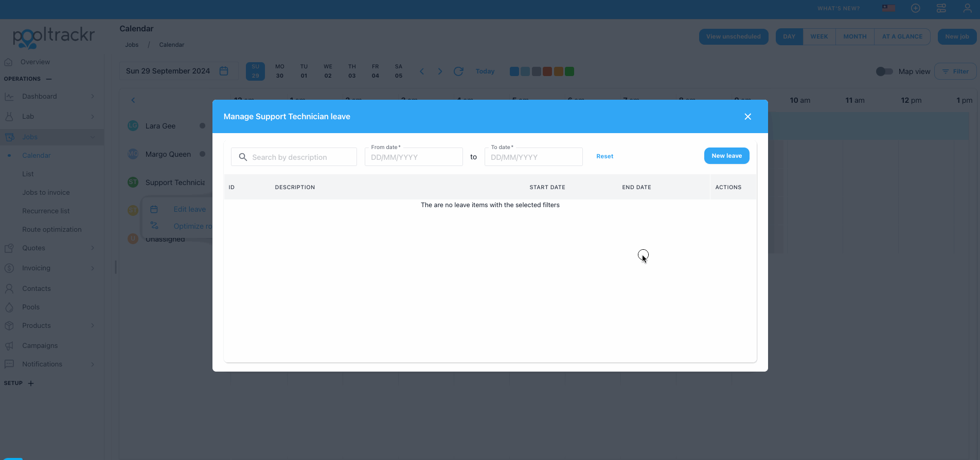Open Route optimization page
The image size is (980, 460).
(52, 229)
